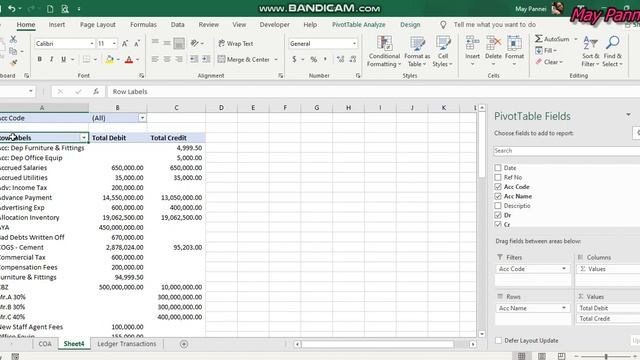
Task: Click the Wrap Text button
Action: pos(236,43)
